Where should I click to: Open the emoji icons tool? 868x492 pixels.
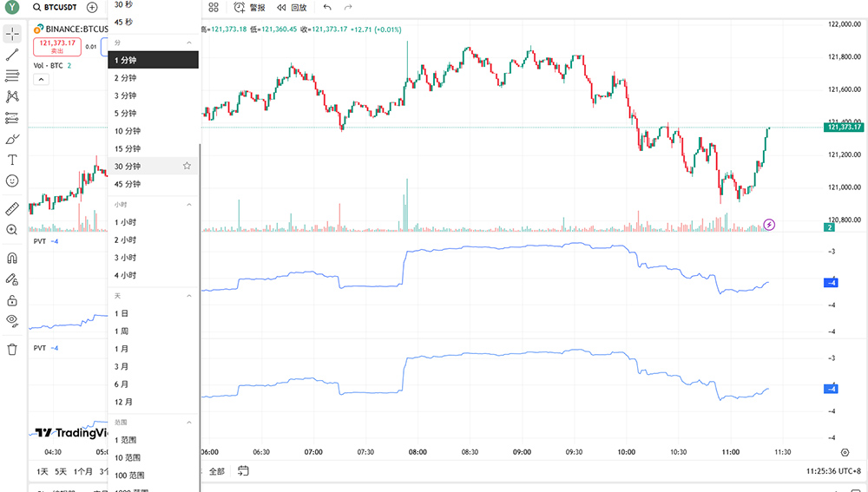click(x=12, y=180)
